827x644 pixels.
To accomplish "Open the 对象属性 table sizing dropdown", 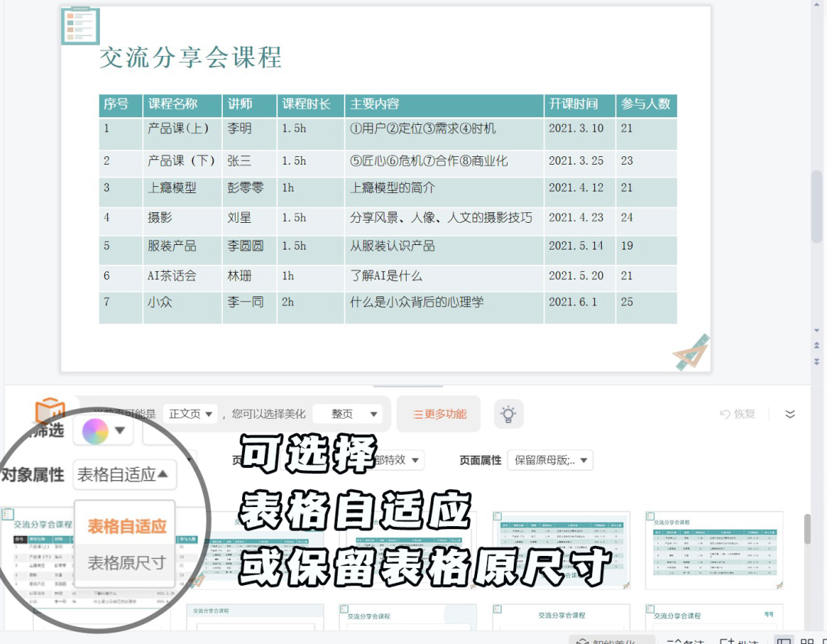I will click(x=123, y=475).
